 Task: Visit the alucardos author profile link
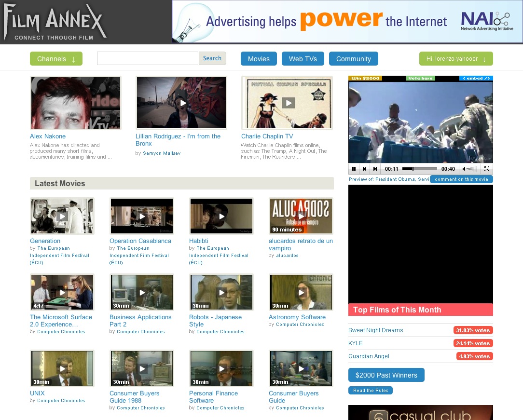click(287, 256)
